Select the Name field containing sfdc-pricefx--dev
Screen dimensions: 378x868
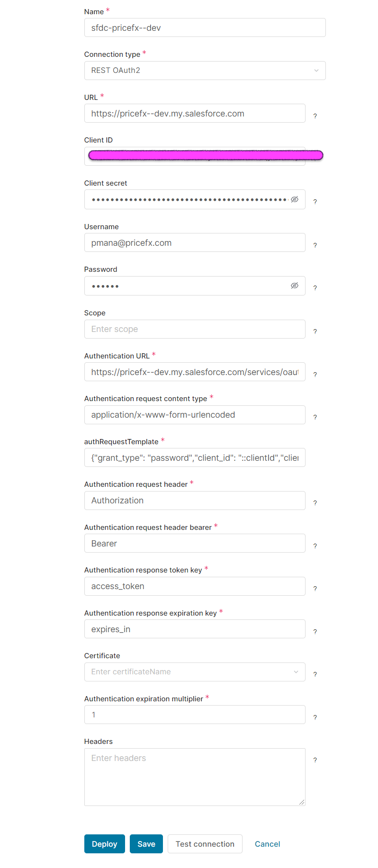pos(205,27)
